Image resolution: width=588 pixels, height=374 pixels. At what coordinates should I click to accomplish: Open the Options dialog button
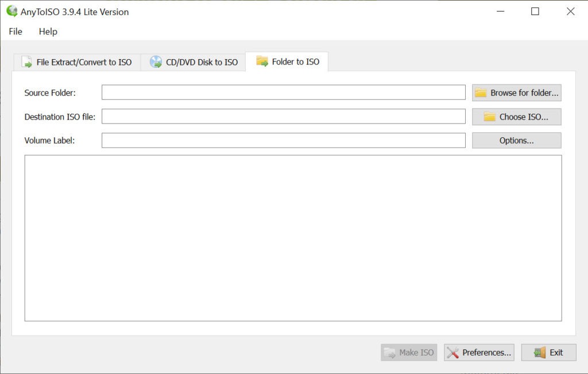point(516,140)
